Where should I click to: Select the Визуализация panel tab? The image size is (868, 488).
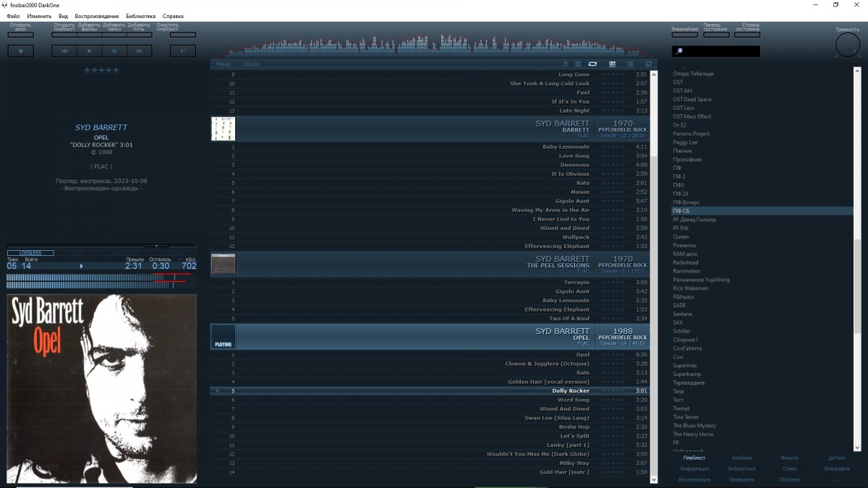[694, 479]
